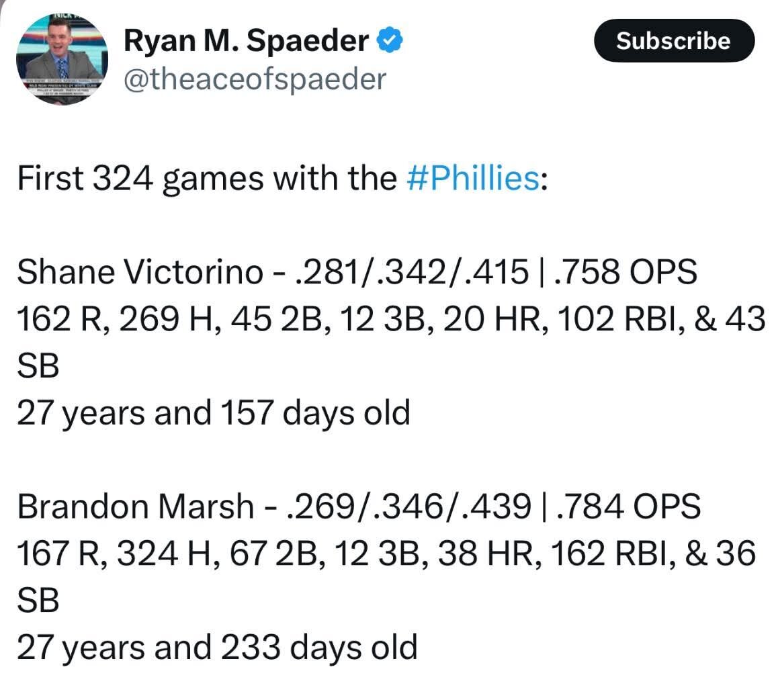Click the blue verified checkmark badge
This screenshot has height=700, width=776.
390,42
